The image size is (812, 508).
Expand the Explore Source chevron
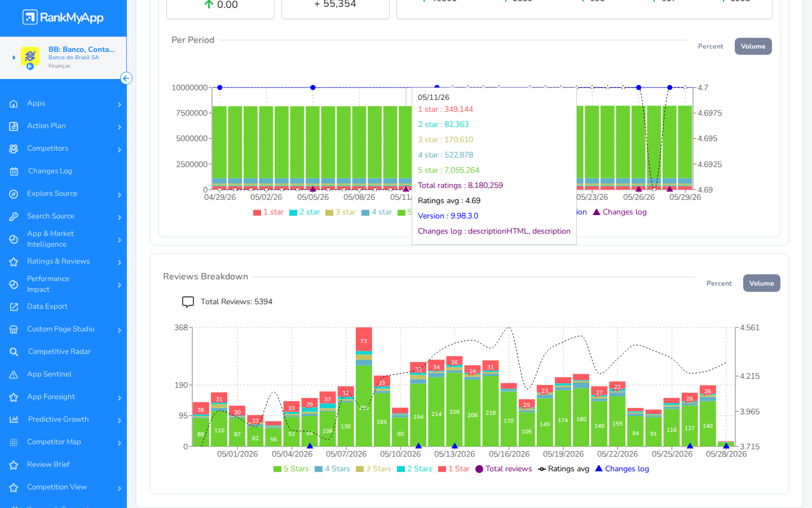pos(120,195)
